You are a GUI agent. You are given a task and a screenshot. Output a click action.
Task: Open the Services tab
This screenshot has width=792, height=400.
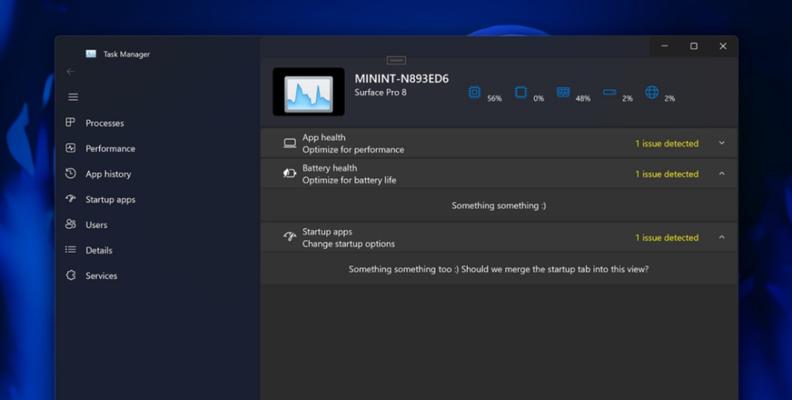tap(101, 275)
